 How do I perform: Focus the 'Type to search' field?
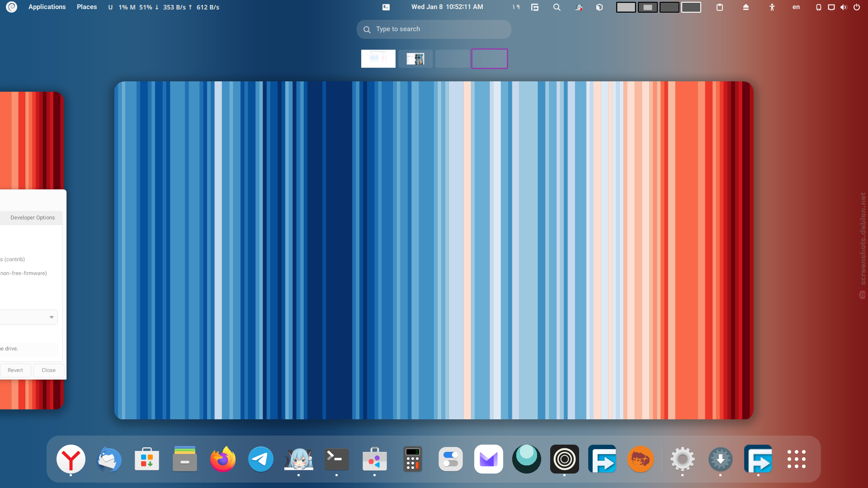click(x=434, y=29)
